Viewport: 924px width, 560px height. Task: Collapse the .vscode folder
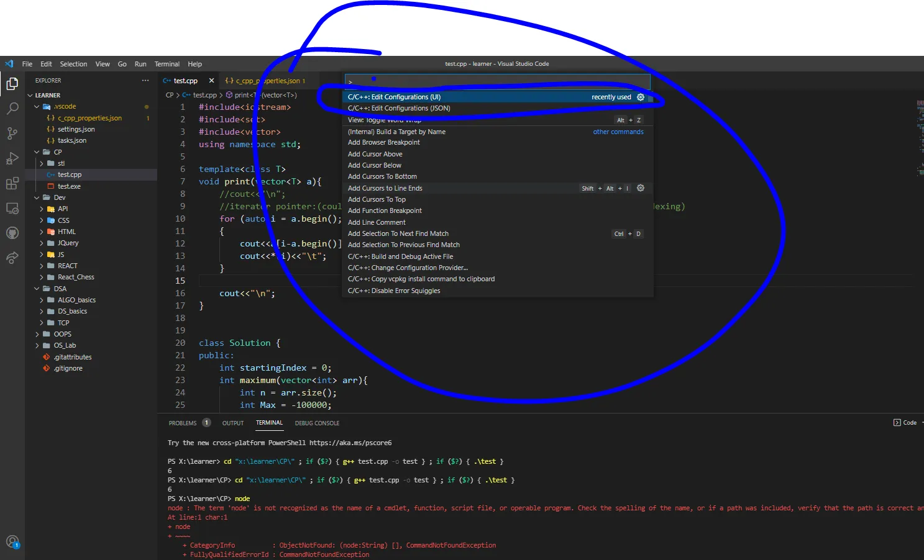(x=91, y=107)
